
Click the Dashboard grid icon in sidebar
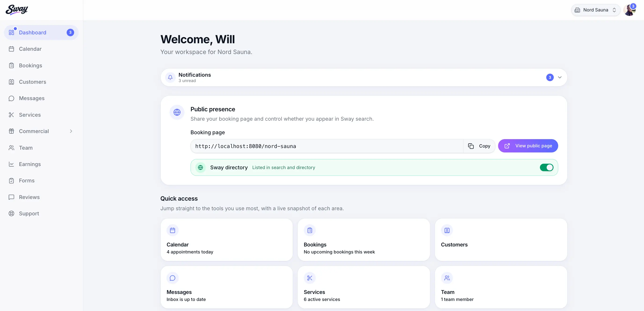pos(11,33)
